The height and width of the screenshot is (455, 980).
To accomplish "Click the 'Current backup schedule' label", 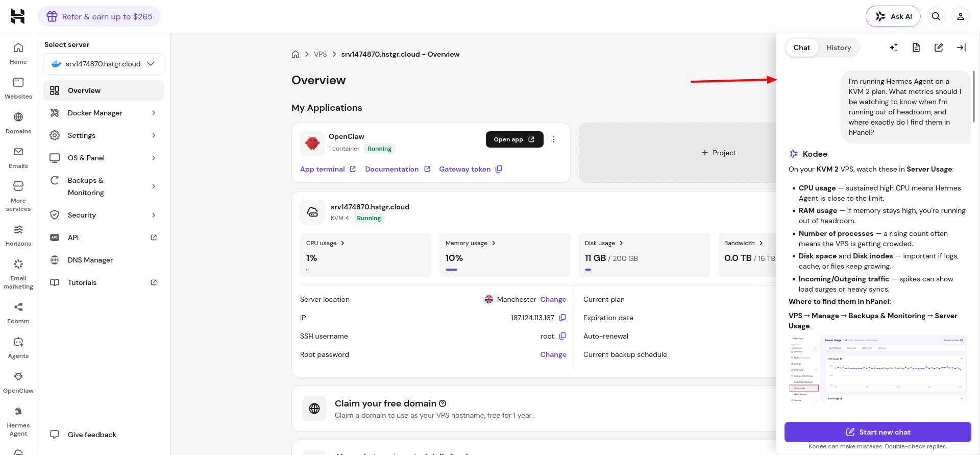I will click(x=625, y=354).
